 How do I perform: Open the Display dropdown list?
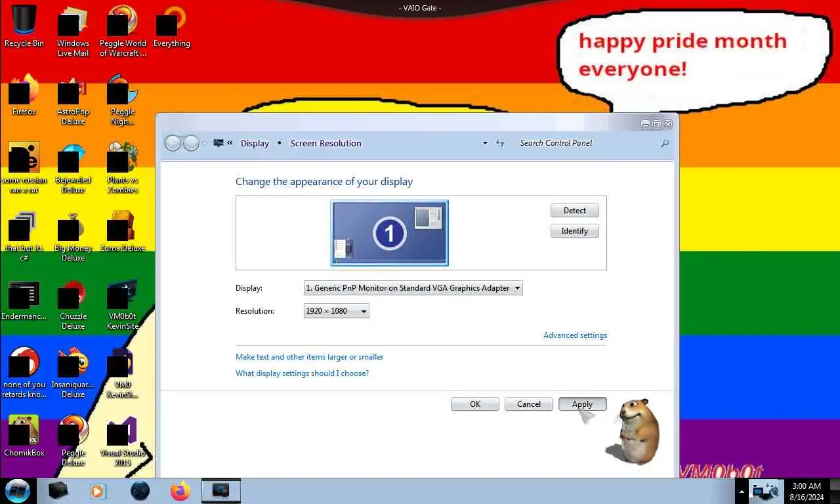pyautogui.click(x=413, y=288)
